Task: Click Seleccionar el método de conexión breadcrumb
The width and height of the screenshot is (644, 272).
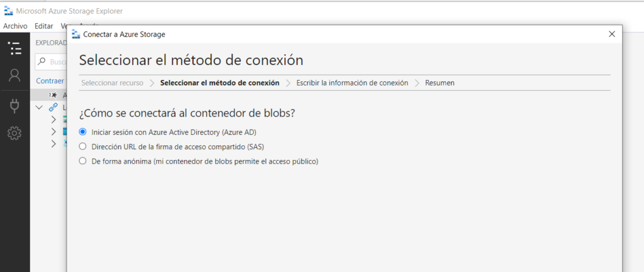Action: point(219,83)
